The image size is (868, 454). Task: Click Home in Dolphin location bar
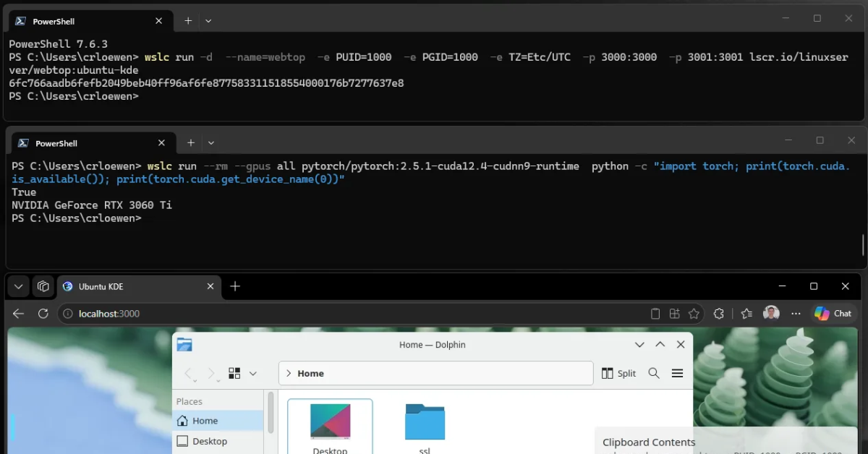pyautogui.click(x=310, y=373)
